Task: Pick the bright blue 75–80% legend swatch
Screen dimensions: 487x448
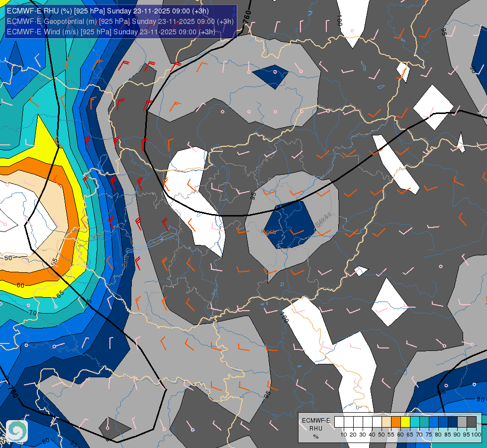Action: click(434, 422)
